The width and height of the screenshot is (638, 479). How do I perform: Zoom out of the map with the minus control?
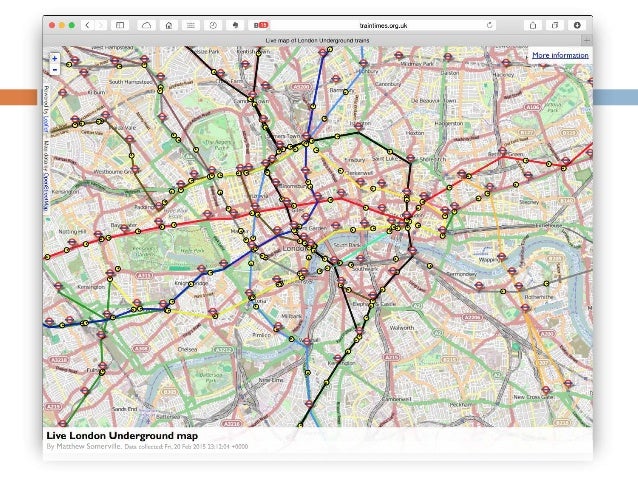(55, 70)
